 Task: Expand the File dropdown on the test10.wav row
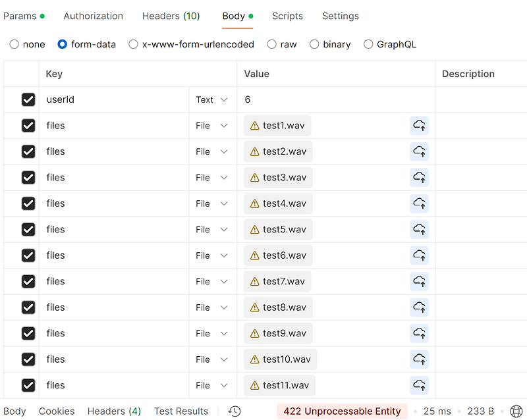[x=211, y=359]
